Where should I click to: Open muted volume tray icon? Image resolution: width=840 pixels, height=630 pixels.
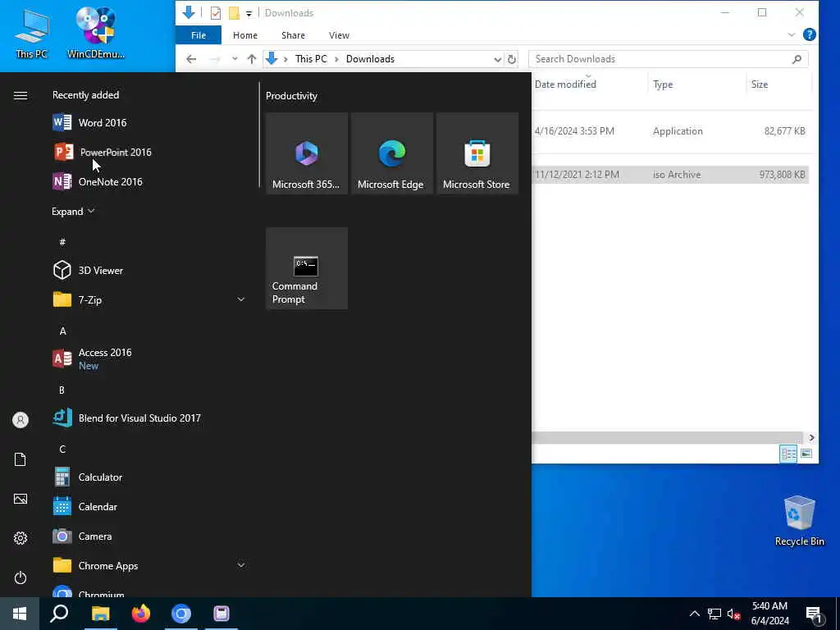(x=734, y=614)
